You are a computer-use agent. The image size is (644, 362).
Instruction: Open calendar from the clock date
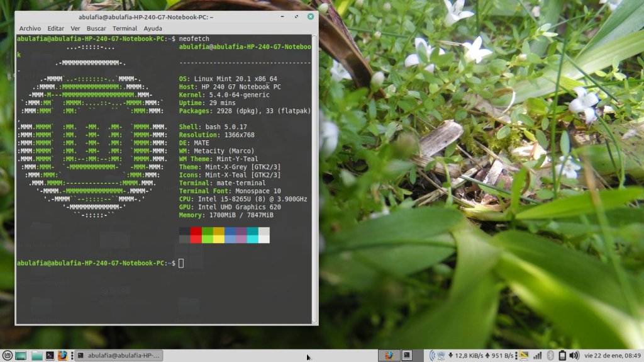point(613,356)
